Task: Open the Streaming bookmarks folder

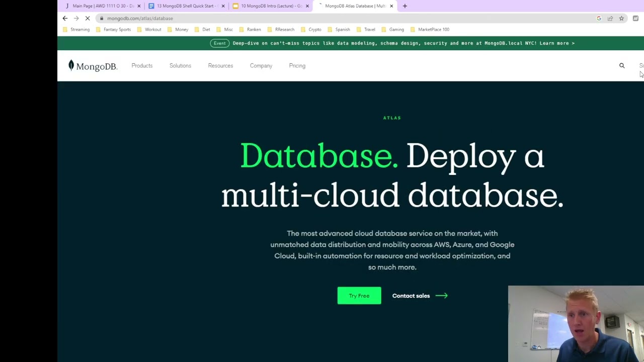Action: (76, 29)
